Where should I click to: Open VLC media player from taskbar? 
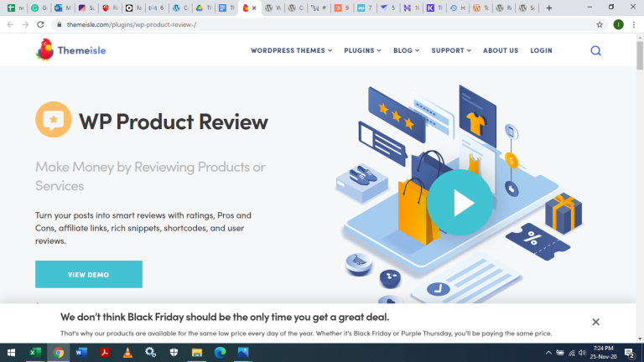127,353
